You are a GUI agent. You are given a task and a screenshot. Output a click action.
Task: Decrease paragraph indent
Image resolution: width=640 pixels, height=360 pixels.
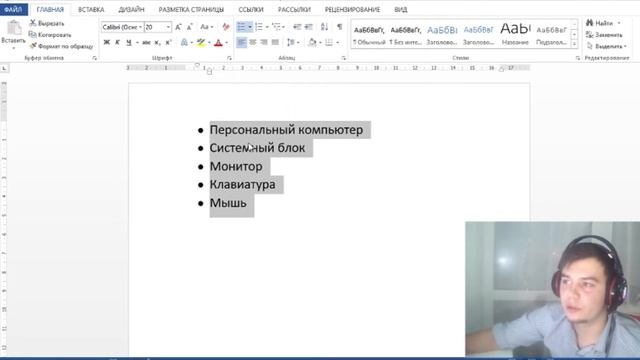[297, 27]
